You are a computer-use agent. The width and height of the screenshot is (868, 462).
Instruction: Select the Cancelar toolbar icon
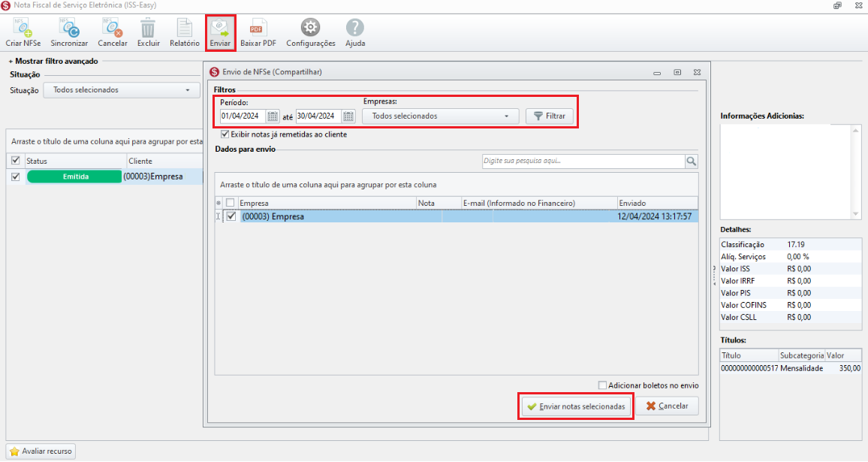pos(113,32)
